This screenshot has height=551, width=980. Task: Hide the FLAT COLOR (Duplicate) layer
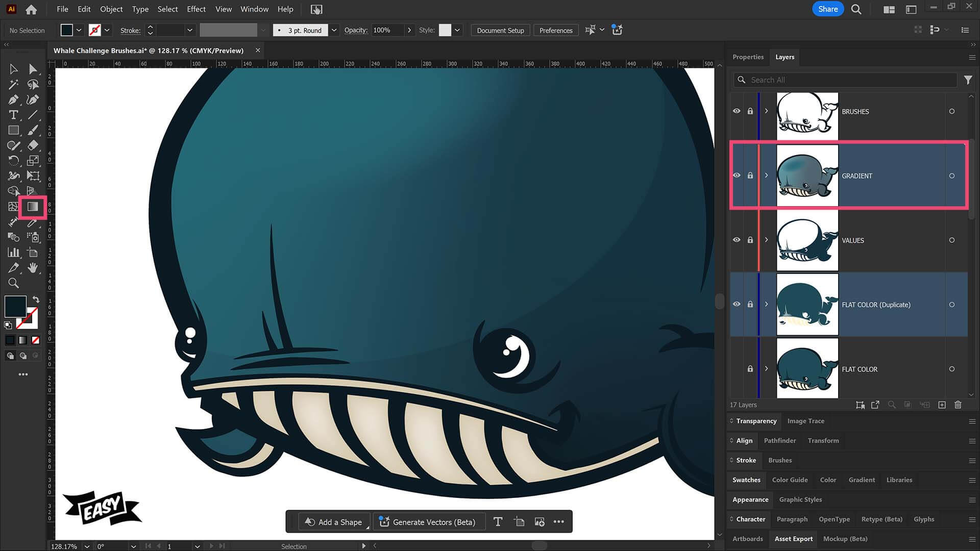pyautogui.click(x=737, y=304)
